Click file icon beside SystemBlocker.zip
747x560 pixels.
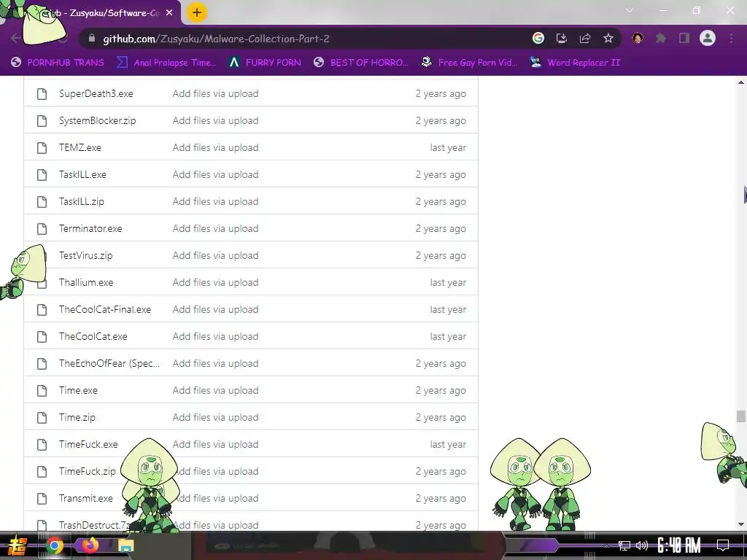(x=42, y=121)
